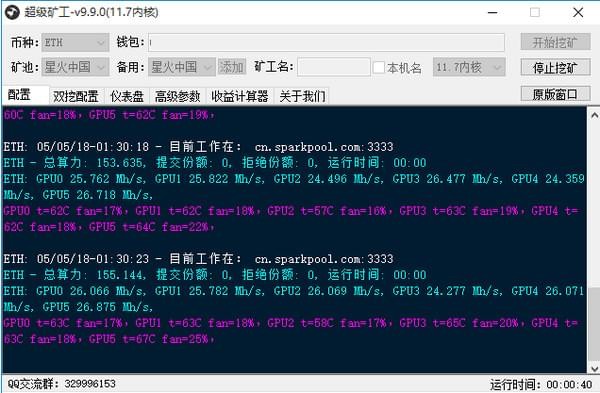Viewport: 600px width, 393px height.
Task: Open the 备用 星火中国 dropdown
Action: tap(182, 67)
